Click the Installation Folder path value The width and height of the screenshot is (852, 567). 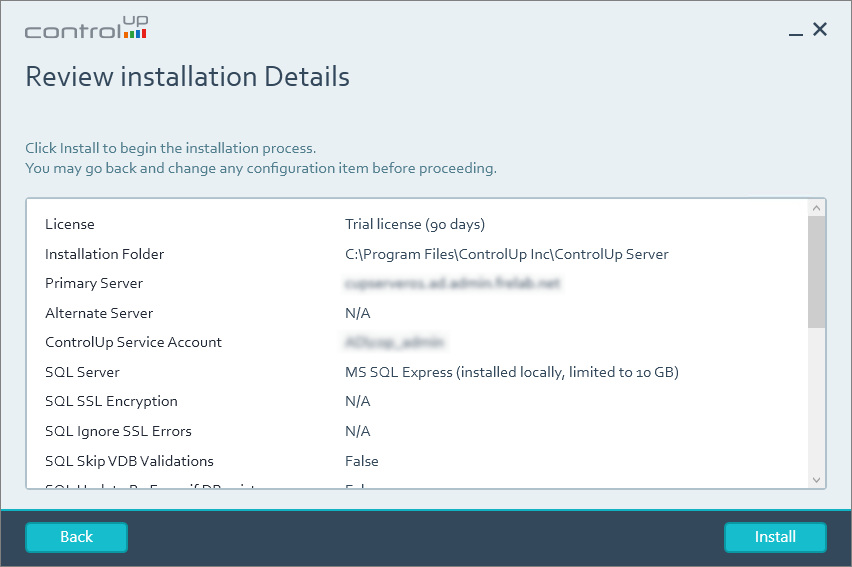click(x=506, y=254)
